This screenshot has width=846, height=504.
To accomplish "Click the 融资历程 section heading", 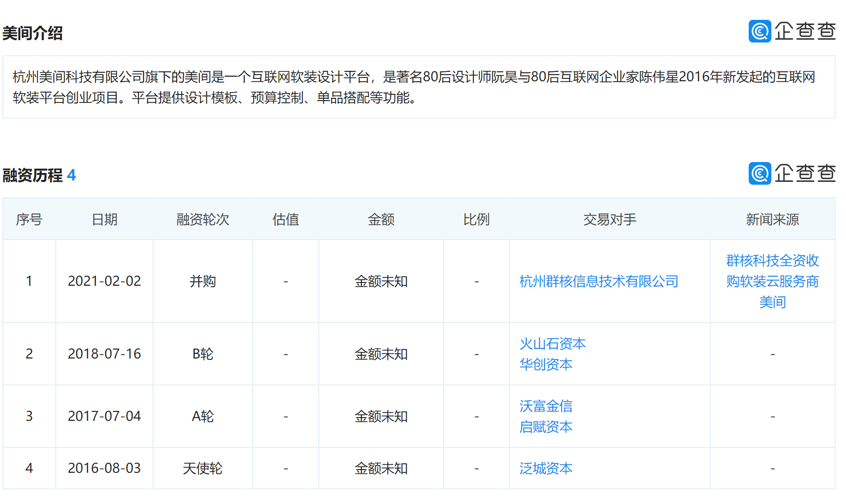I will coord(33,175).
